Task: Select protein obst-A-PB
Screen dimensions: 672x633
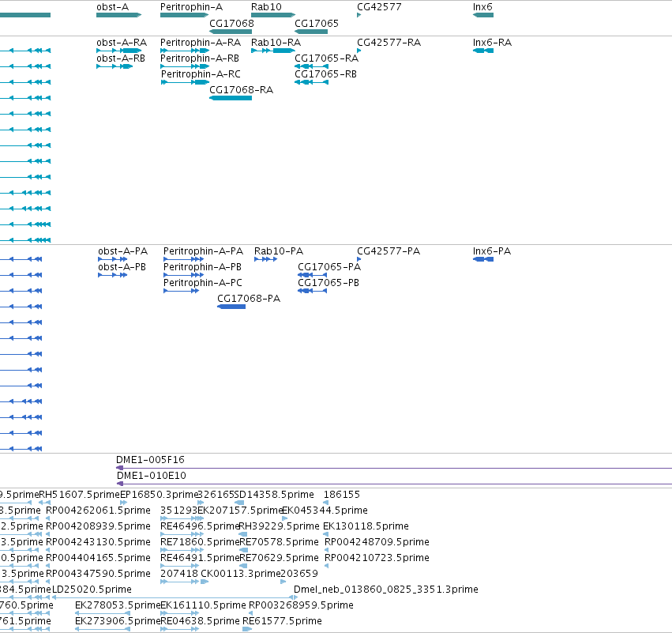Action: (x=122, y=267)
